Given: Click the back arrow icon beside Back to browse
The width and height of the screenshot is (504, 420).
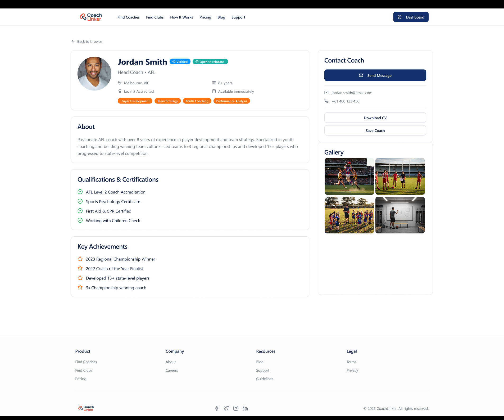Looking at the screenshot, I should (x=73, y=41).
